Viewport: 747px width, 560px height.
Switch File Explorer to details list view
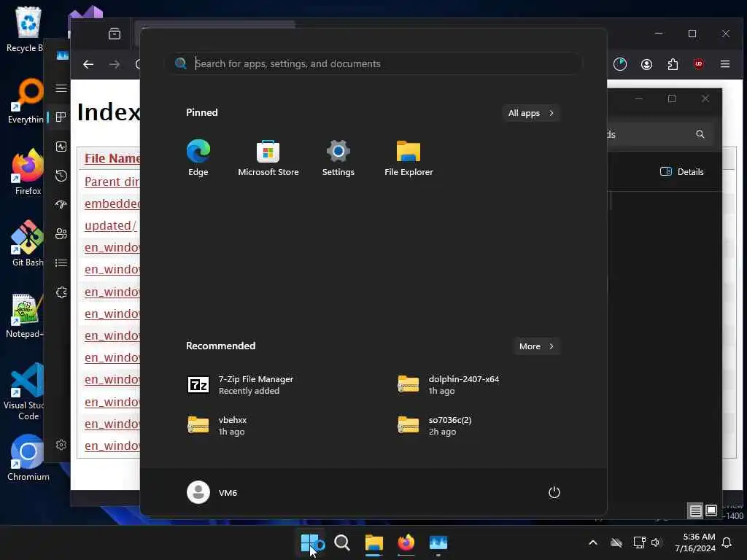(695, 511)
